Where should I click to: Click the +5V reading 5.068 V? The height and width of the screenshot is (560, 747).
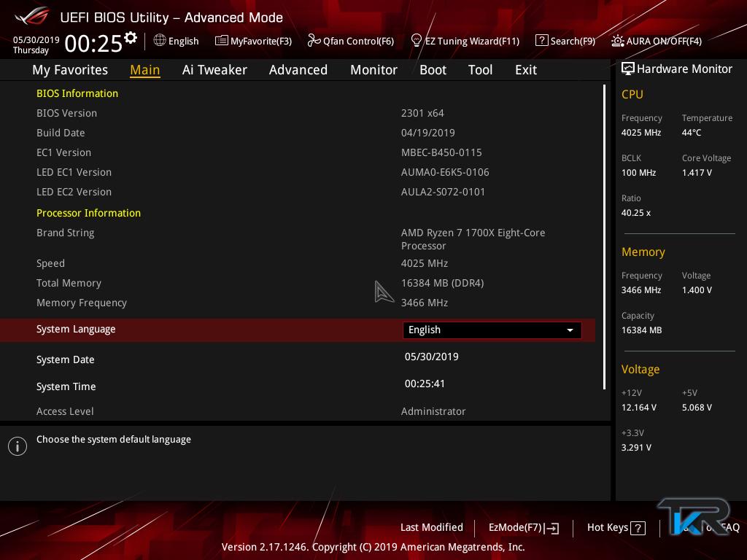[697, 408]
